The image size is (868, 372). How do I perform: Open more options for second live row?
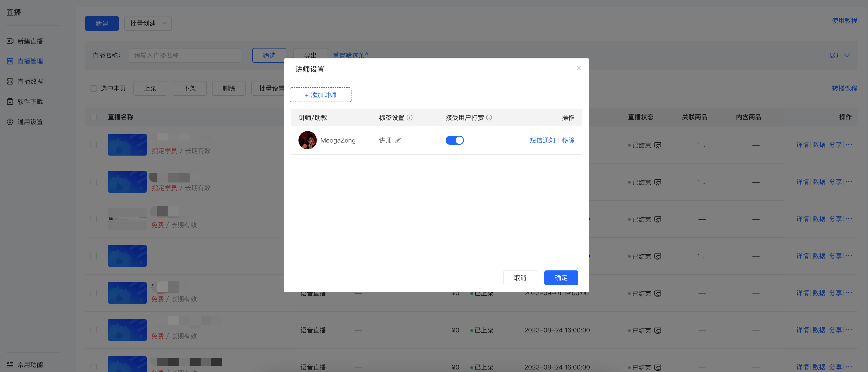coord(849,182)
